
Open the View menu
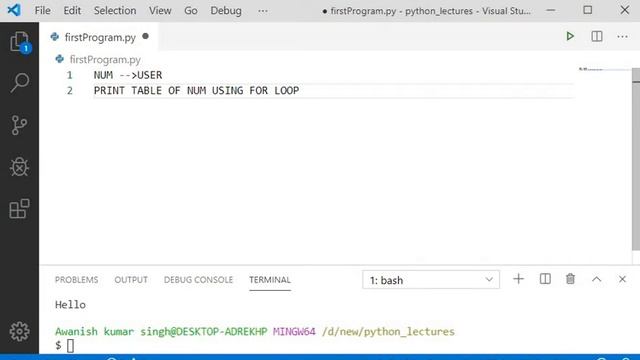point(160,11)
